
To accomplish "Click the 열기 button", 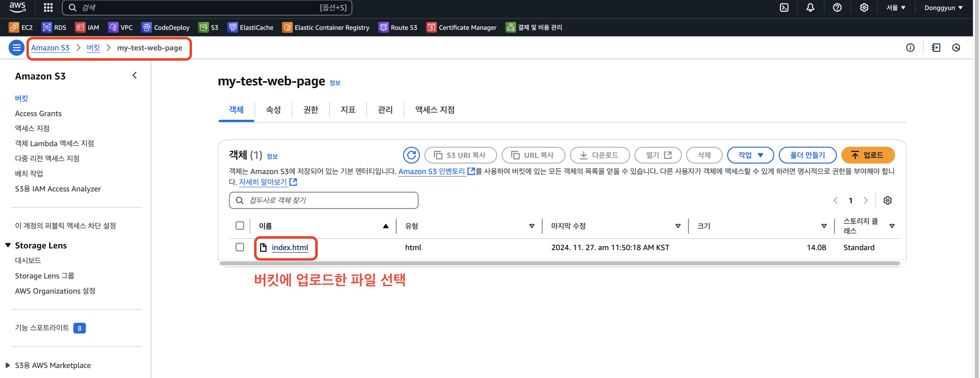I will tap(658, 155).
